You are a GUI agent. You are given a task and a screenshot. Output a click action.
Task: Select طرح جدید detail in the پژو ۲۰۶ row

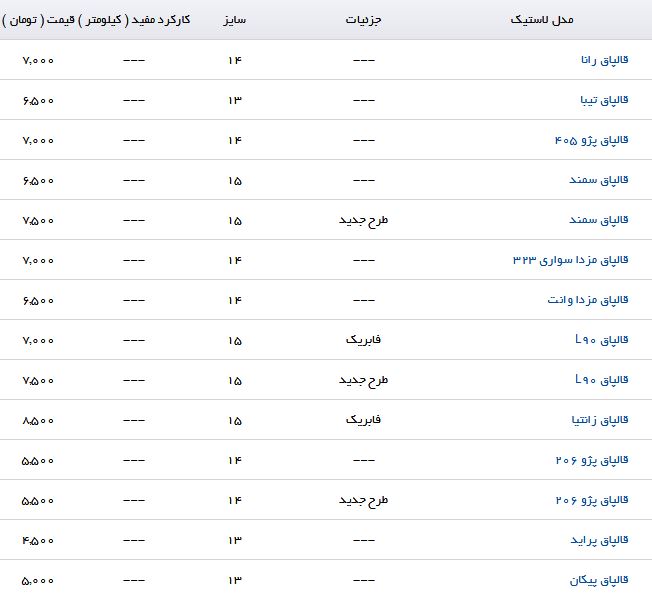point(363,501)
